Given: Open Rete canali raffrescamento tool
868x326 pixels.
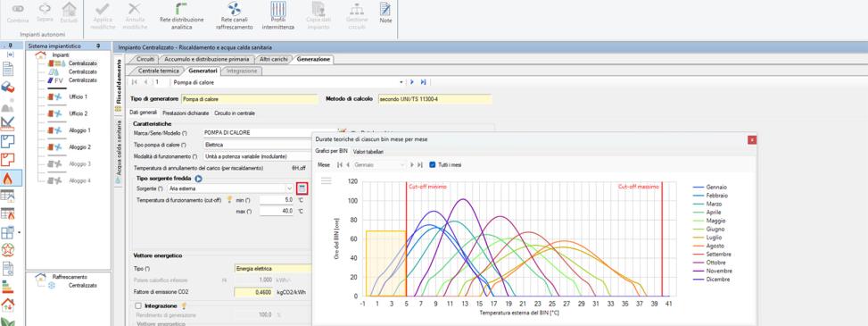Looking at the screenshot, I should point(234,15).
